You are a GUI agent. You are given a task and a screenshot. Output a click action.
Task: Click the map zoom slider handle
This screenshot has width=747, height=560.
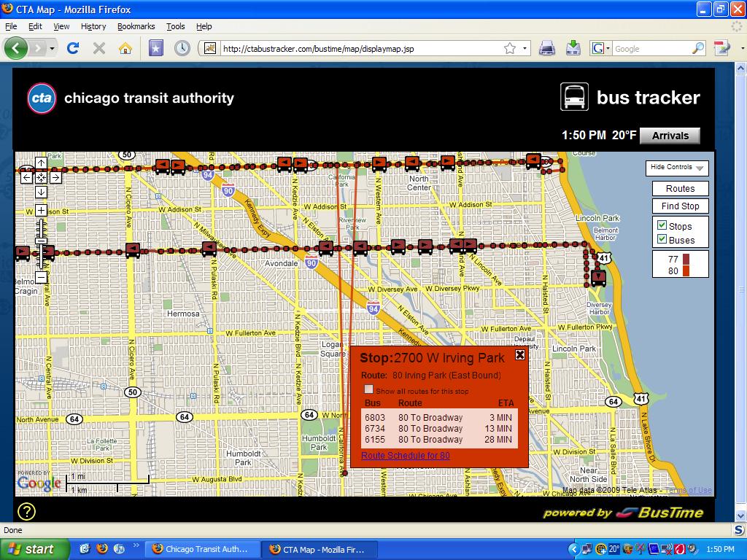(x=41, y=241)
